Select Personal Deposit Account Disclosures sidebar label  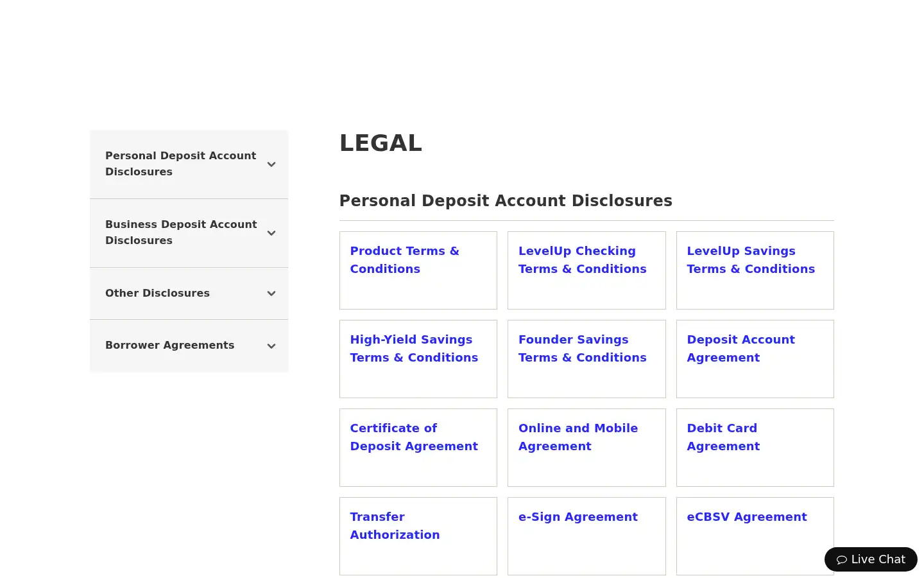point(181,164)
